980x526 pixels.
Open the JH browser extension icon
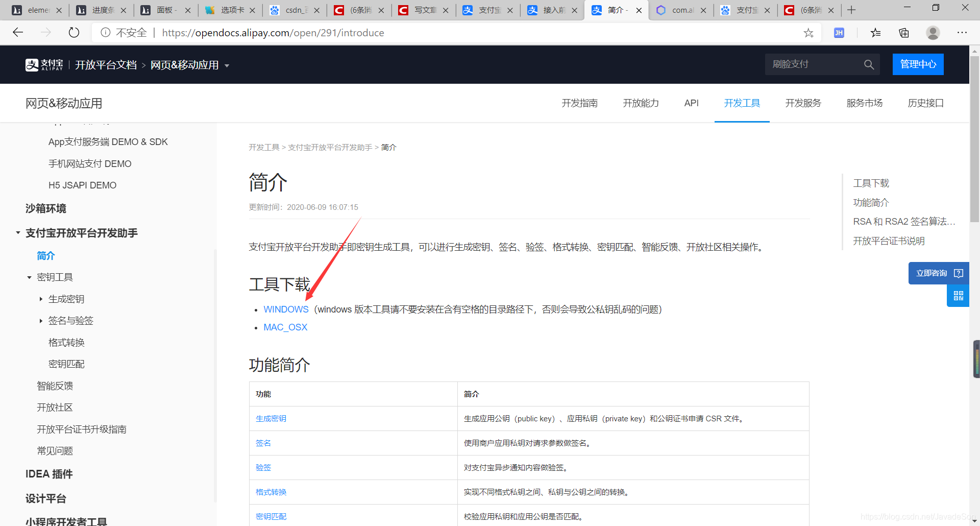839,33
